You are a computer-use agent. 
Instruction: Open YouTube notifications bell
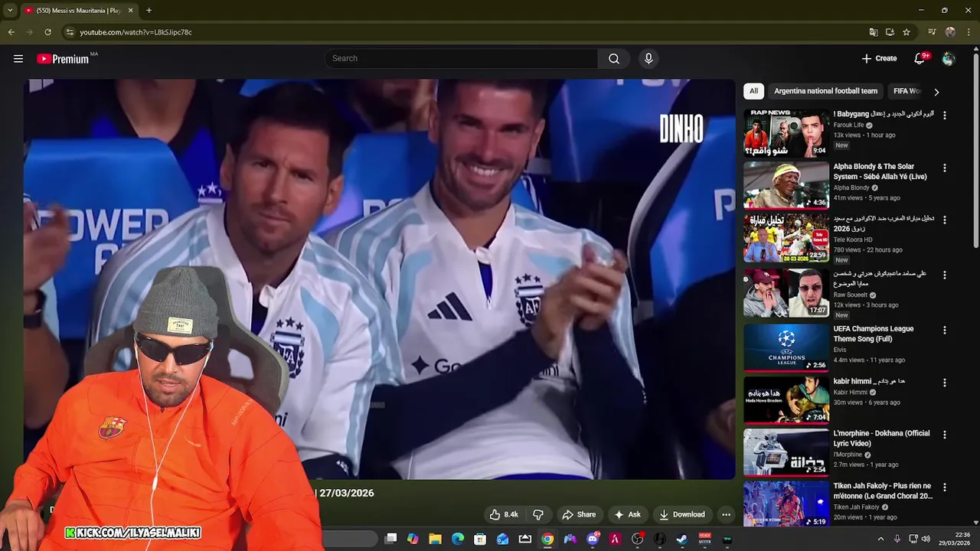pyautogui.click(x=920, y=59)
